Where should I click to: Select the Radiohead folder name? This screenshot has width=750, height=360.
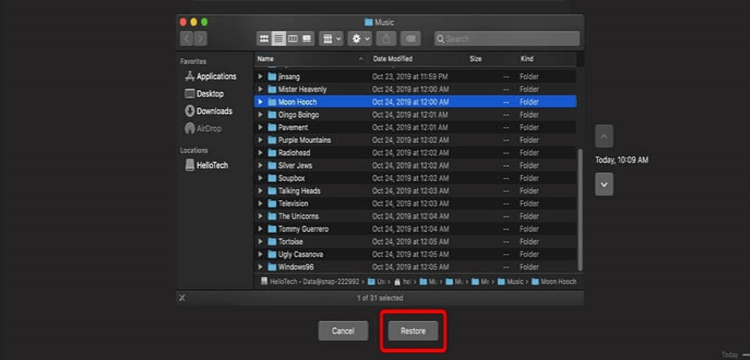tap(294, 153)
